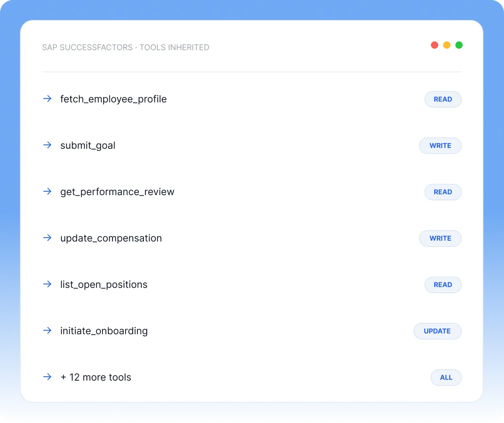Click the SAP SuccessFactors tools inherited header
This screenshot has height=423, width=504.
(x=126, y=48)
